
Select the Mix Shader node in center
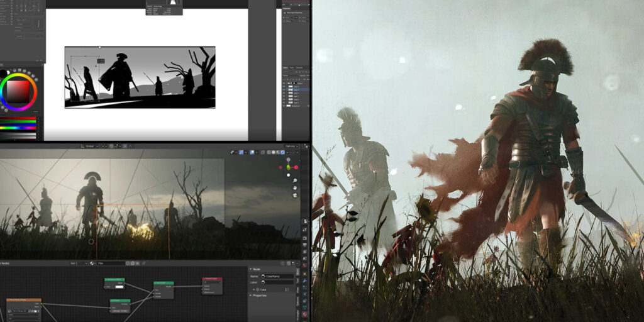[164, 290]
